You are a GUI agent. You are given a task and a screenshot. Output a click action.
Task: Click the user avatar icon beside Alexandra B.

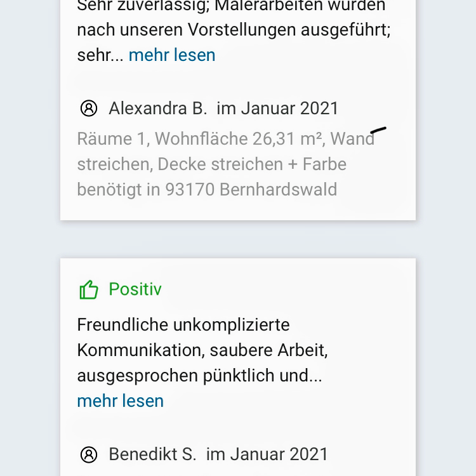click(x=89, y=109)
